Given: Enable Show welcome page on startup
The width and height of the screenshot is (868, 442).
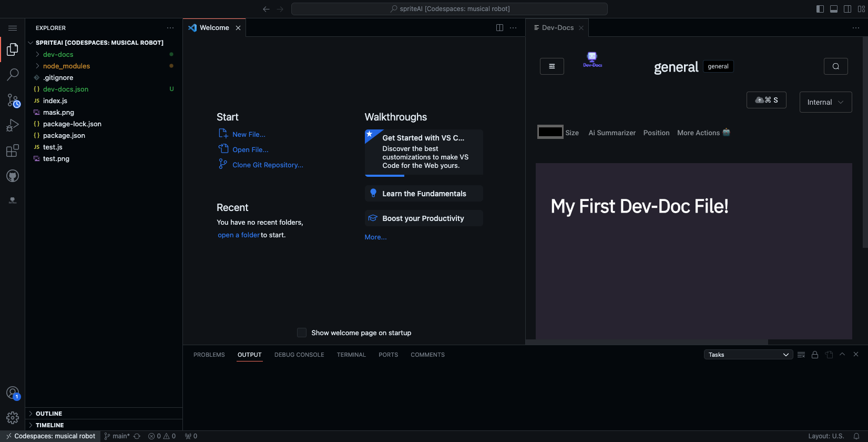Looking at the screenshot, I should coord(302,333).
